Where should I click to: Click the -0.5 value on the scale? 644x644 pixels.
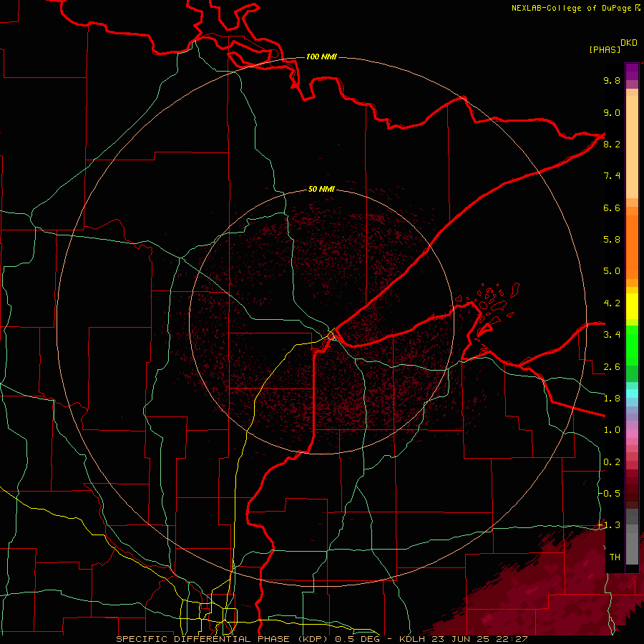click(610, 493)
